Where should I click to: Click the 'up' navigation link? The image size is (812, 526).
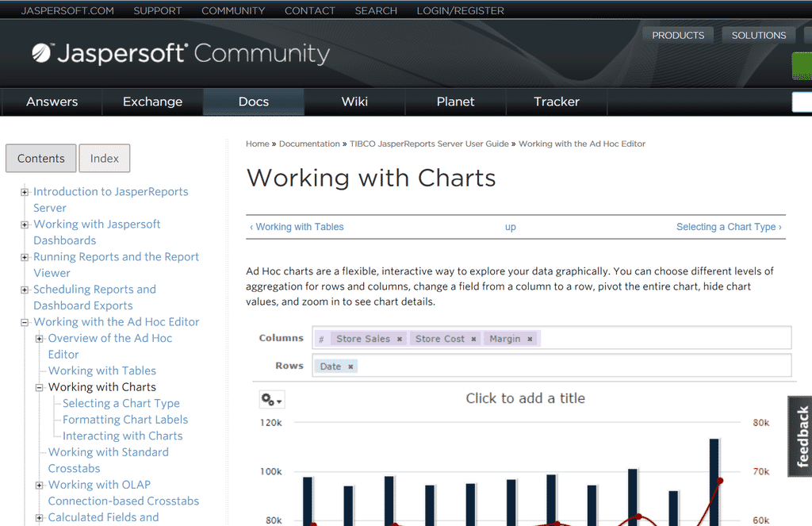(511, 227)
